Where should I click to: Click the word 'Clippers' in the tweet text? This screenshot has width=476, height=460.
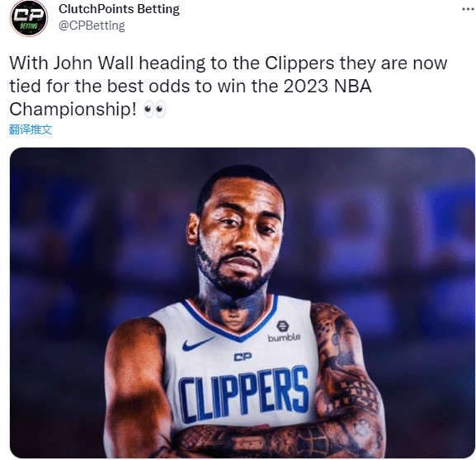click(299, 63)
